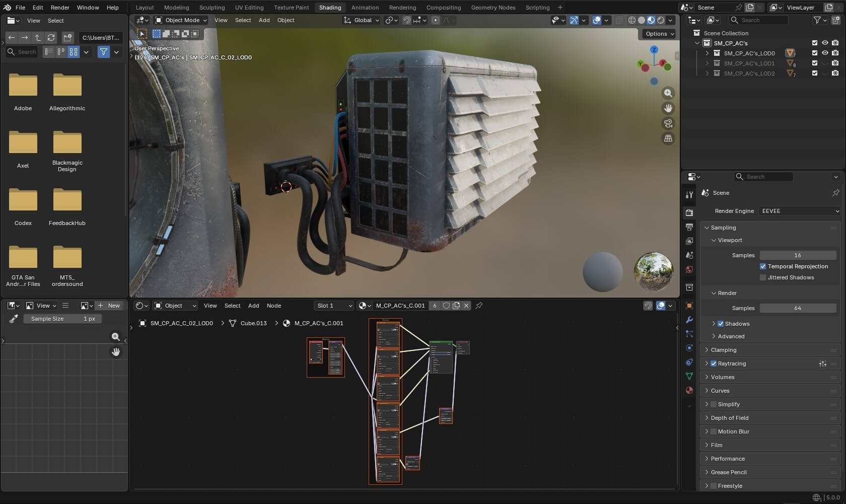Click the file browser refresh icon
The image size is (846, 504).
51,38
